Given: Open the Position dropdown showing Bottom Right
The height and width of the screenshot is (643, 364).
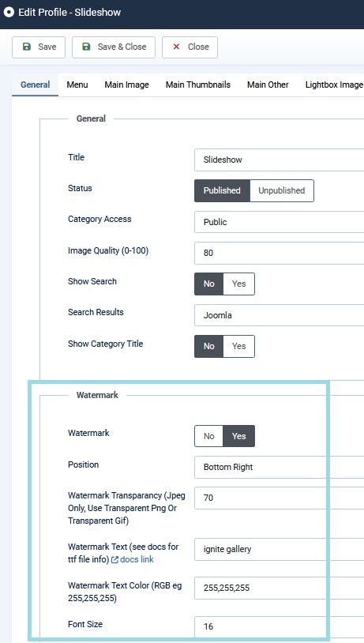Looking at the screenshot, I should [x=280, y=467].
